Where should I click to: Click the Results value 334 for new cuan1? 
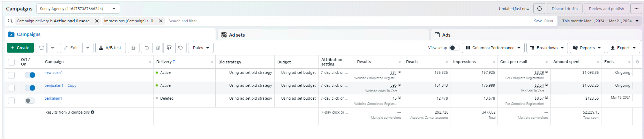(394, 73)
